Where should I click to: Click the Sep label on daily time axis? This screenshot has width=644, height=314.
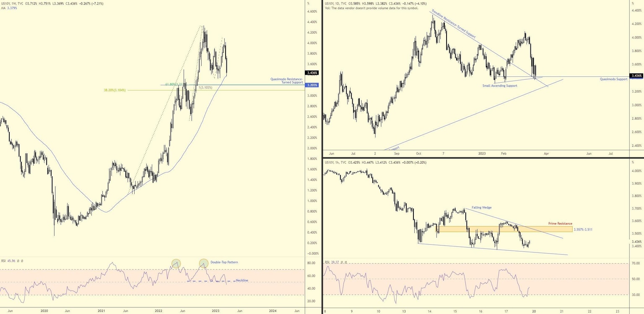pyautogui.click(x=397, y=154)
